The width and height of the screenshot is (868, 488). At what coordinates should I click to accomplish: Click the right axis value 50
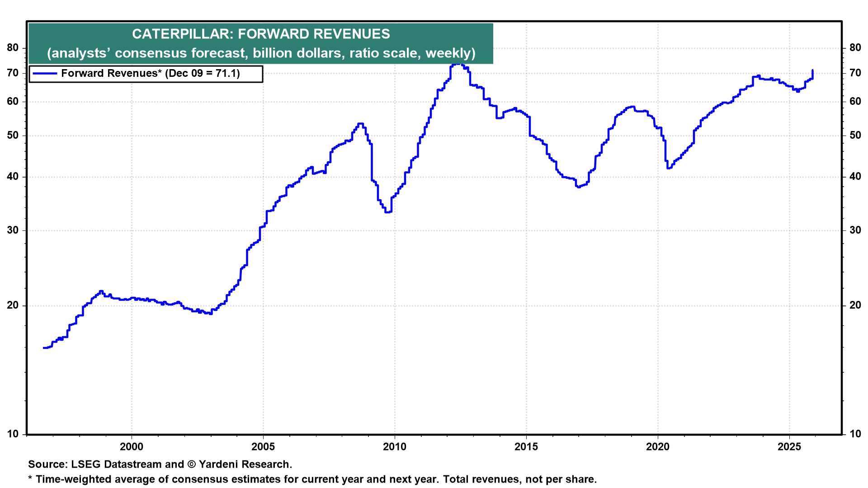click(855, 136)
